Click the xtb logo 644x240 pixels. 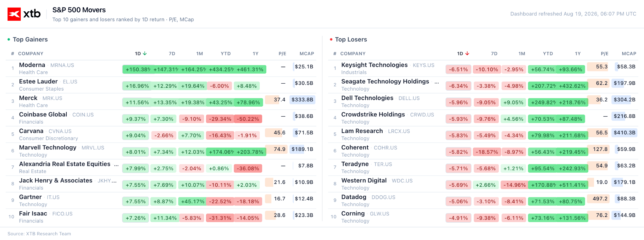24,14
